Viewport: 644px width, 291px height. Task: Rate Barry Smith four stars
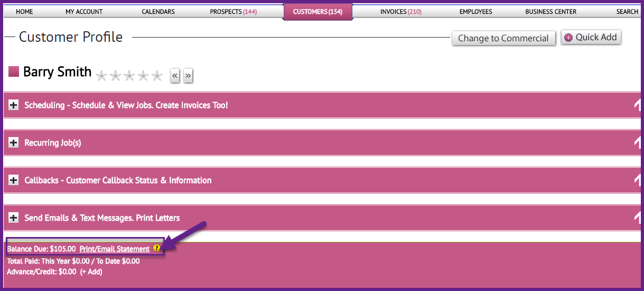[x=143, y=76]
